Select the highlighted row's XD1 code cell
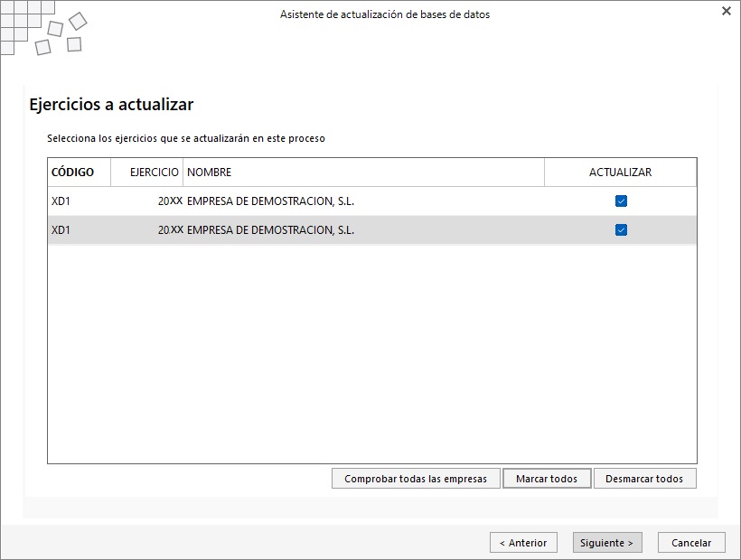Viewport: 741px width, 560px height. click(x=79, y=230)
